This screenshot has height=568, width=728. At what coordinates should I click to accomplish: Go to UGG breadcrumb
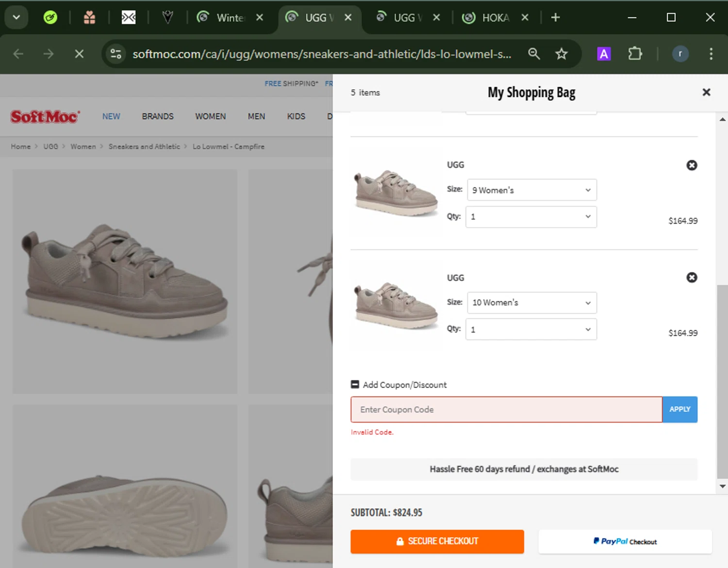pyautogui.click(x=50, y=146)
